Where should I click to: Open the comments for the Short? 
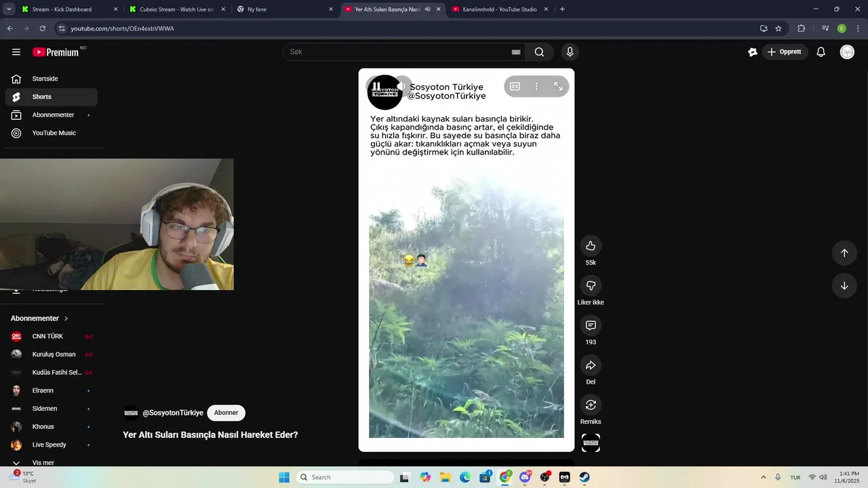pyautogui.click(x=591, y=326)
